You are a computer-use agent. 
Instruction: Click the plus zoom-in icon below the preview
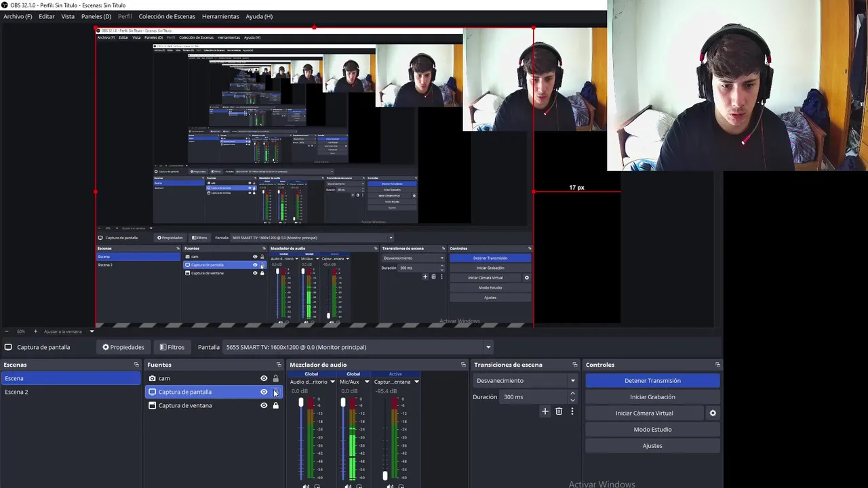[35, 331]
